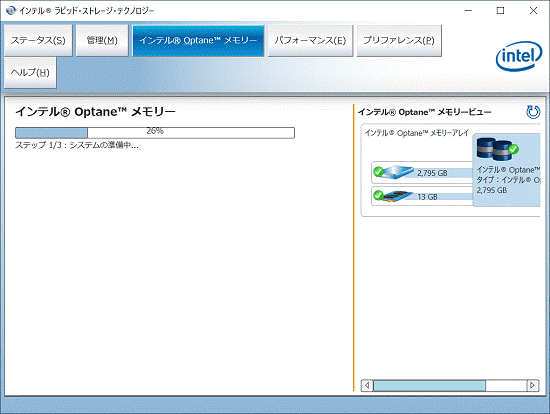
Task: Click the application icon in the title bar
Action: 11,11
